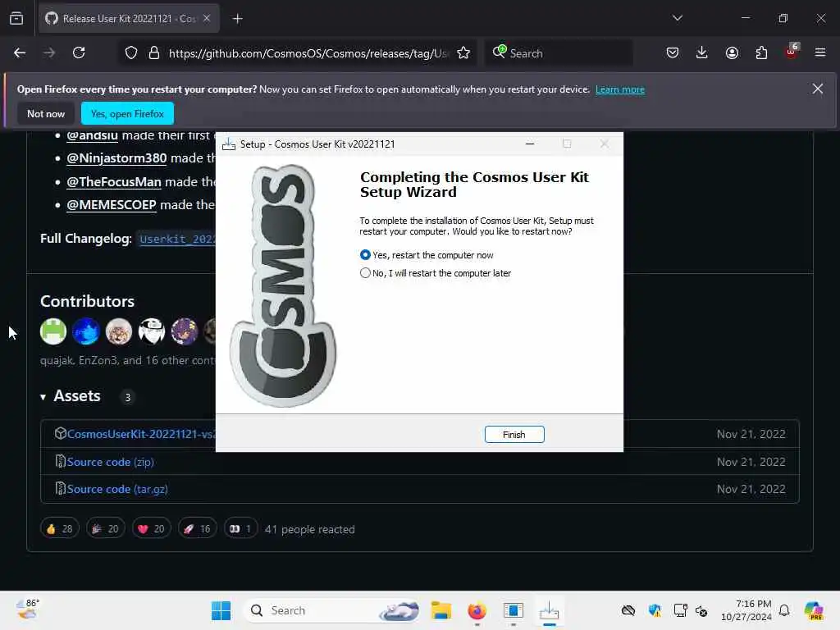Click the Finish button in setup wizard

click(x=514, y=435)
